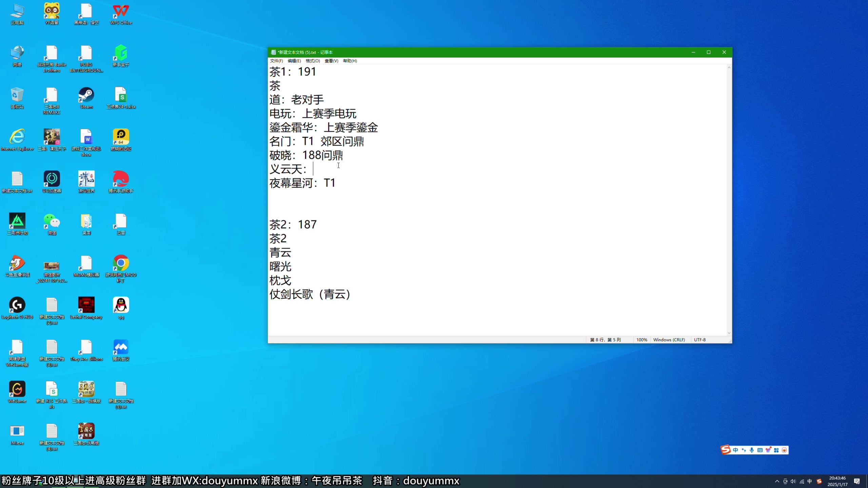Select the 微信 WeChat desktop icon
868x488 pixels.
(x=52, y=224)
